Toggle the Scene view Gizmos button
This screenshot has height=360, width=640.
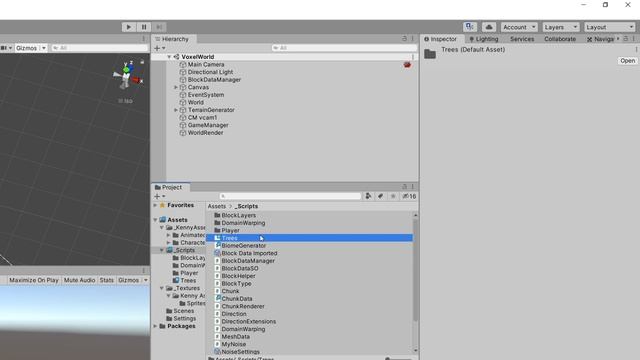pos(27,48)
